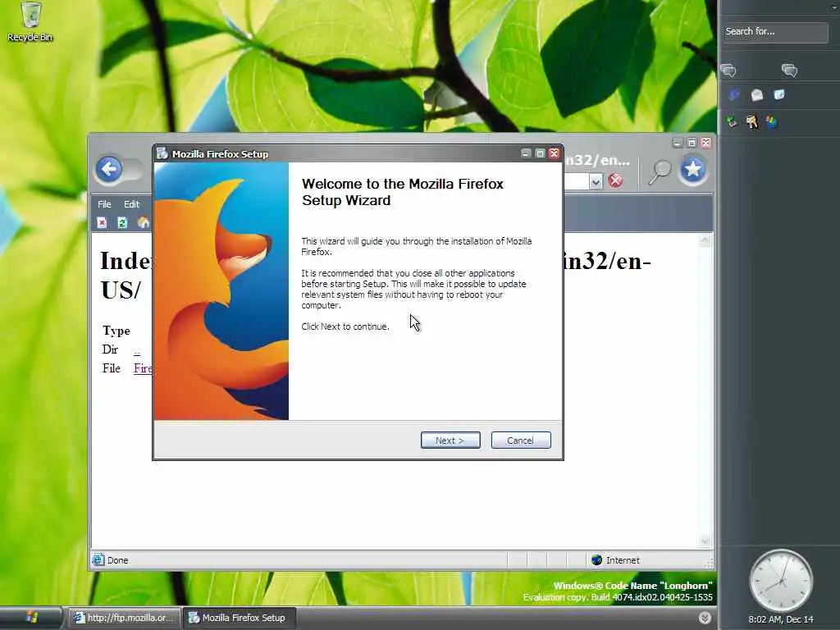
Task: Open the address bar dropdown arrow
Action: coord(596,182)
